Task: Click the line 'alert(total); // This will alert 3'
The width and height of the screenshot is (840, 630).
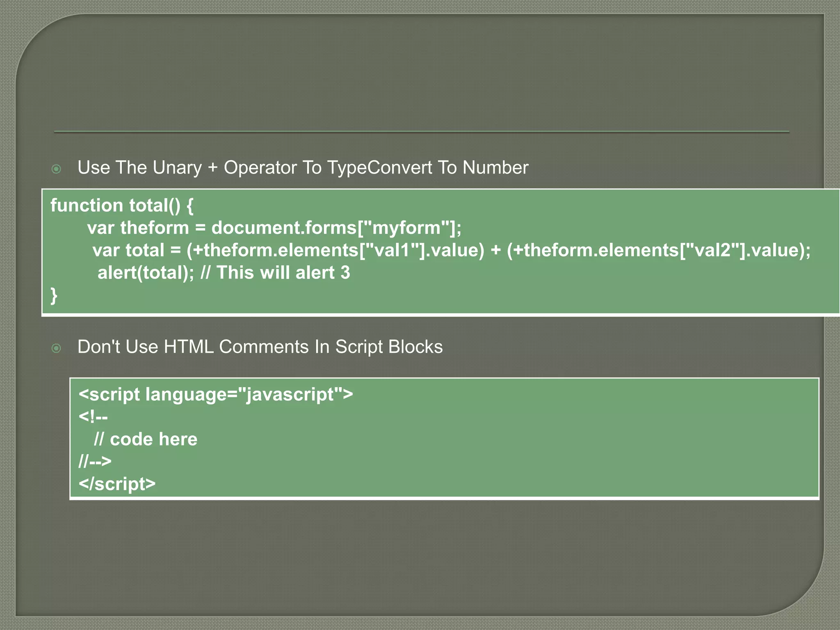Action: click(224, 273)
